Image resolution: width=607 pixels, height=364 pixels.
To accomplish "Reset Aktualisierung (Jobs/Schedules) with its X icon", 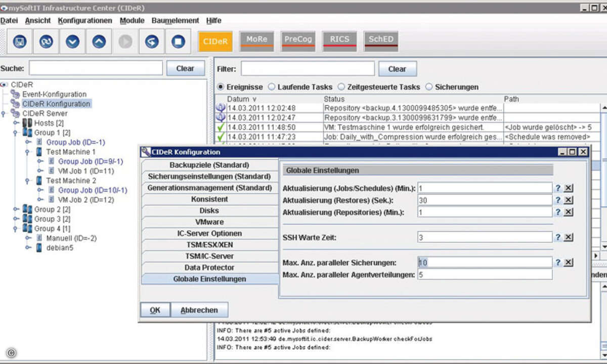I will [569, 188].
